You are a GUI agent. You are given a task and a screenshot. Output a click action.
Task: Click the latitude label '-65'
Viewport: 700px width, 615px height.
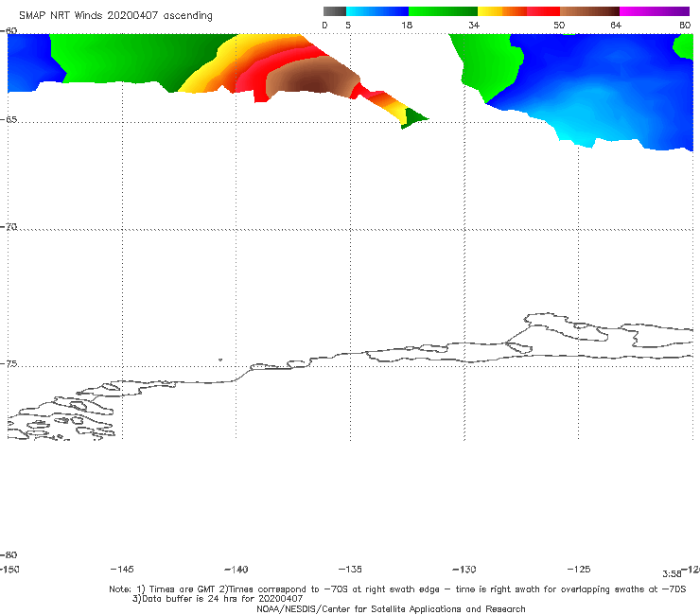9,120
